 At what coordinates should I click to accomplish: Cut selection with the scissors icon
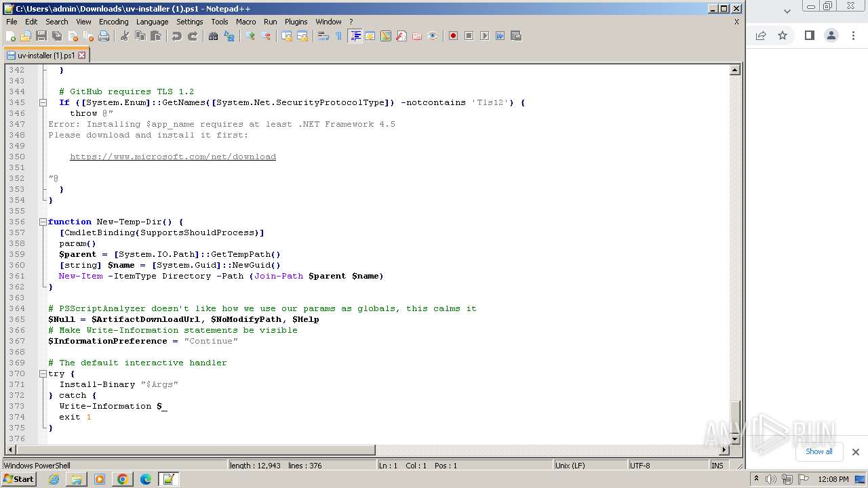(x=125, y=36)
